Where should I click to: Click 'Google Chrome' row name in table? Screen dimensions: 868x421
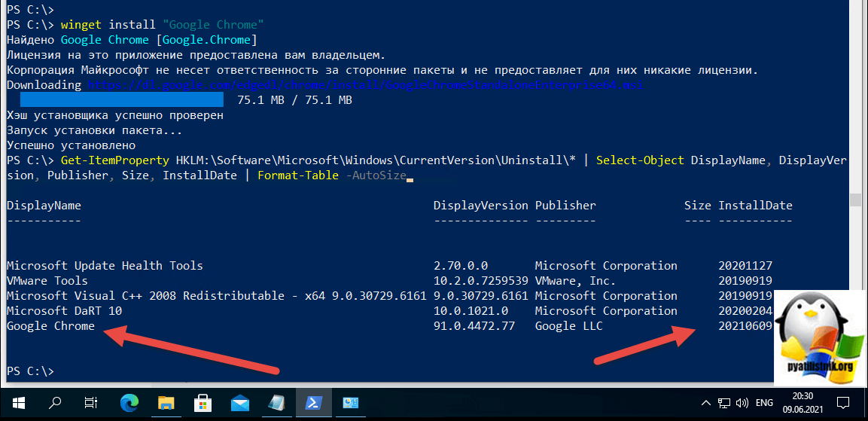coord(50,326)
